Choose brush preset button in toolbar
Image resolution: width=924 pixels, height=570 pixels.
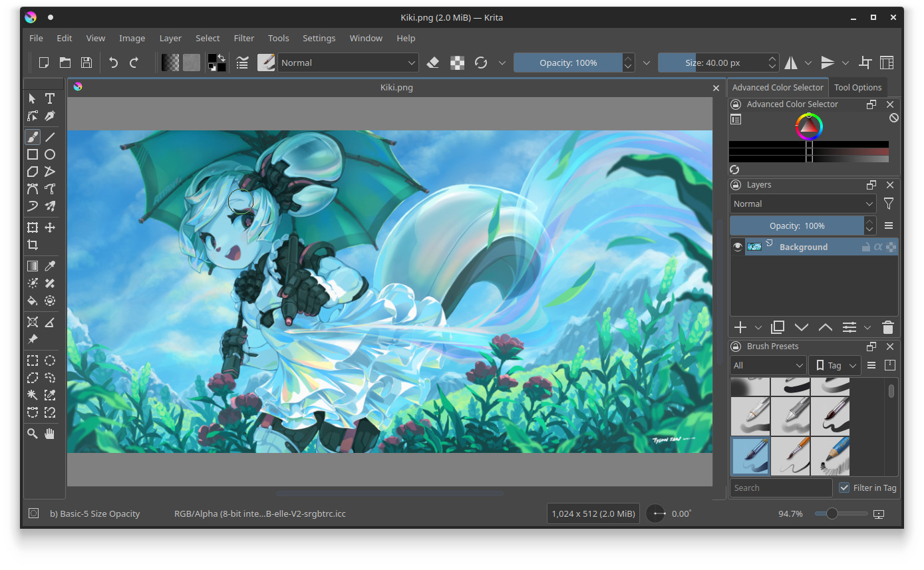click(x=266, y=63)
